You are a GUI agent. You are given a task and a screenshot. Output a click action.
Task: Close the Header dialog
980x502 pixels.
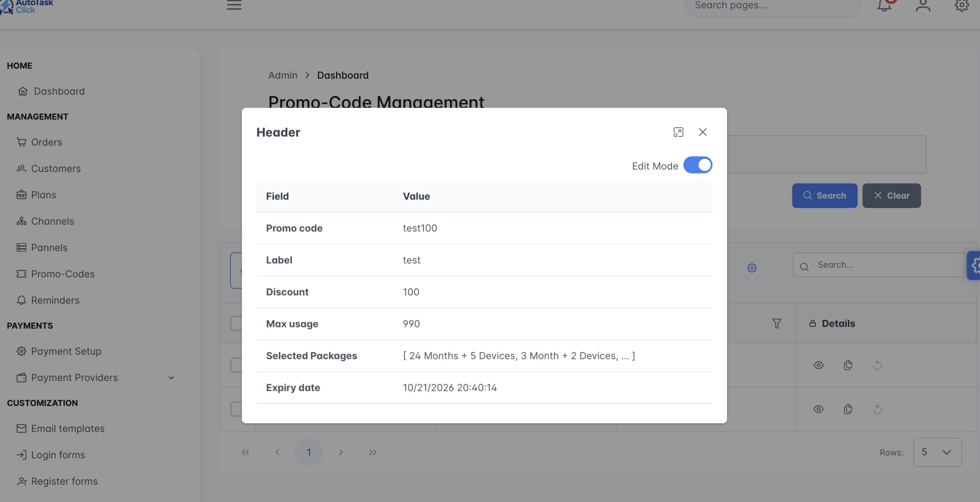pos(702,132)
